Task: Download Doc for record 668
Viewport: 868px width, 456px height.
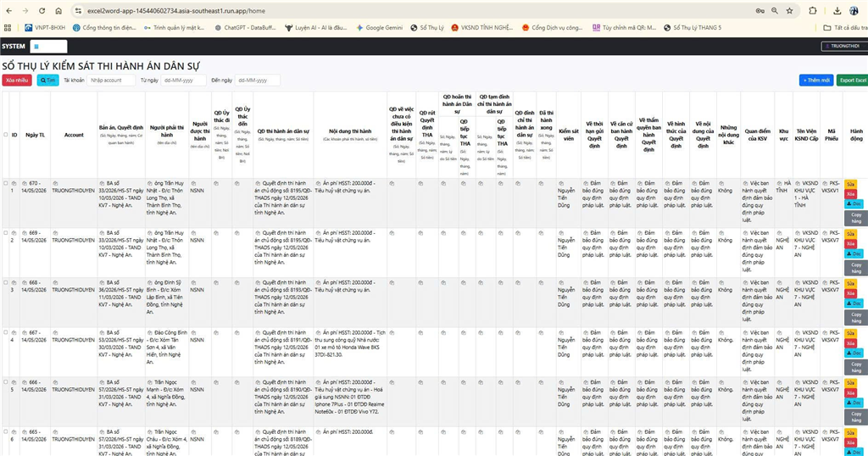Action: 854,303
